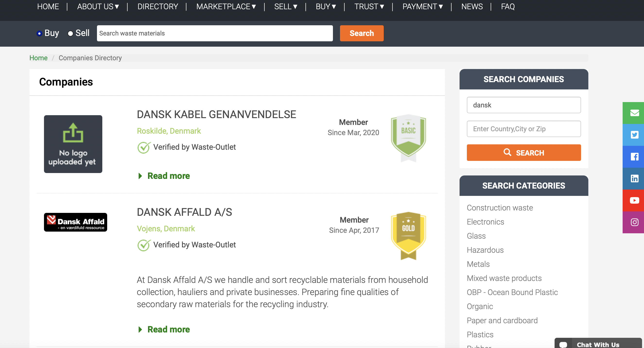Viewport: 644px width, 348px height.
Task: Open the Payment dropdown menu
Action: pos(422,7)
